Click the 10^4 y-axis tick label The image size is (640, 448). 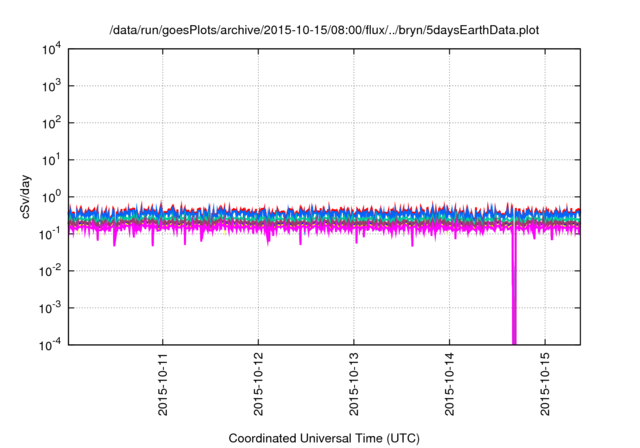(51, 49)
